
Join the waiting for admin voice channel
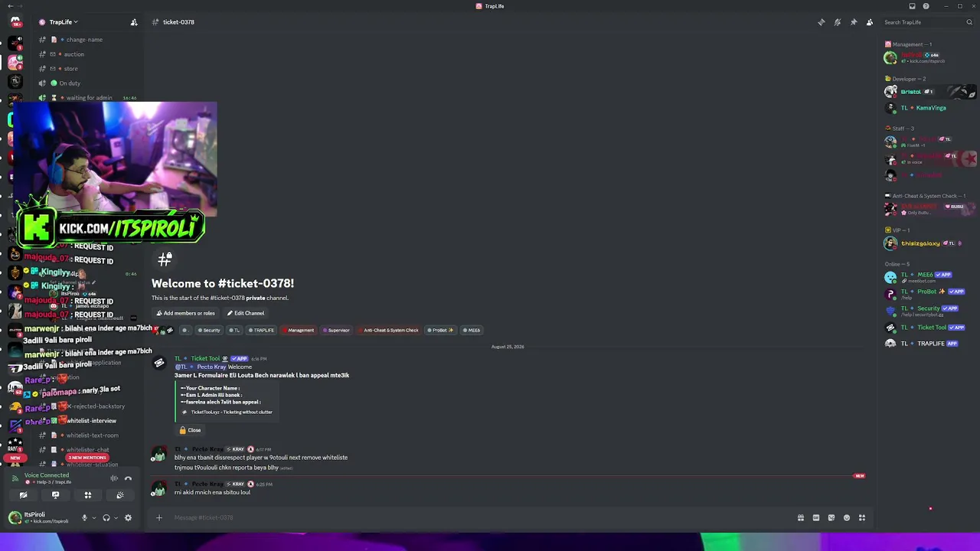tap(88, 98)
